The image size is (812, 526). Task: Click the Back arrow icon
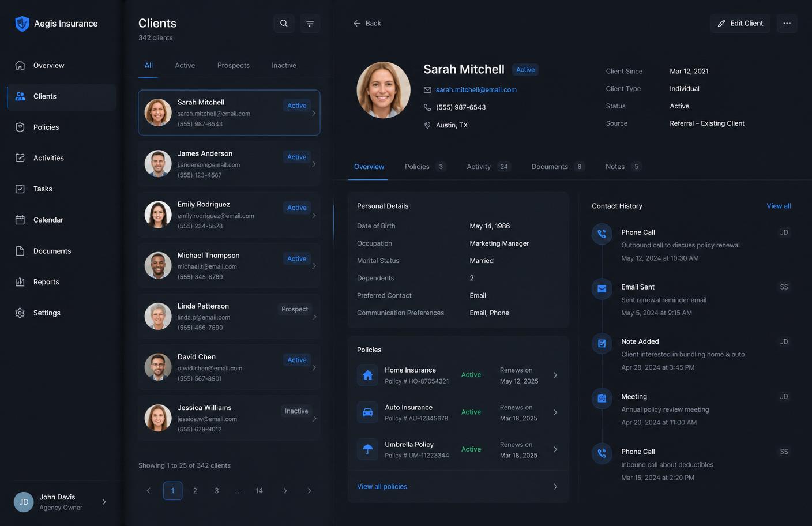pyautogui.click(x=357, y=24)
